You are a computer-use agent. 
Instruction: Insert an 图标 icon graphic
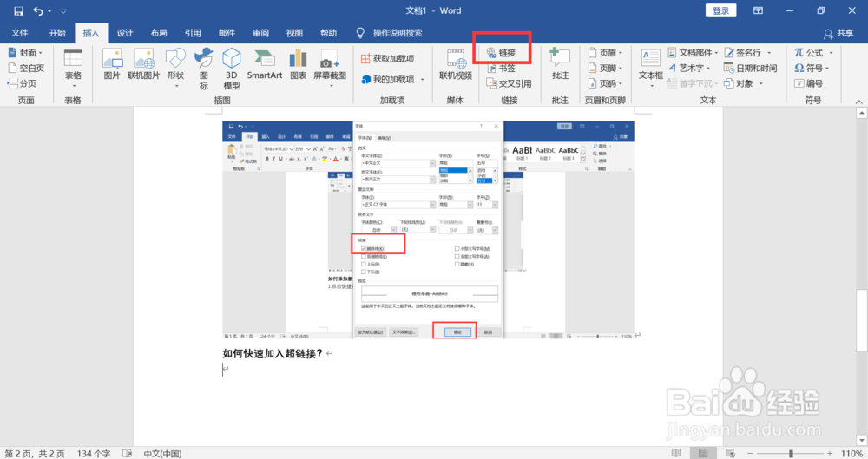click(204, 69)
